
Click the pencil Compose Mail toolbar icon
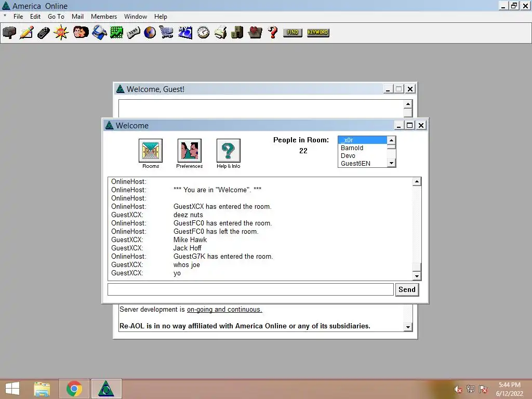point(26,33)
